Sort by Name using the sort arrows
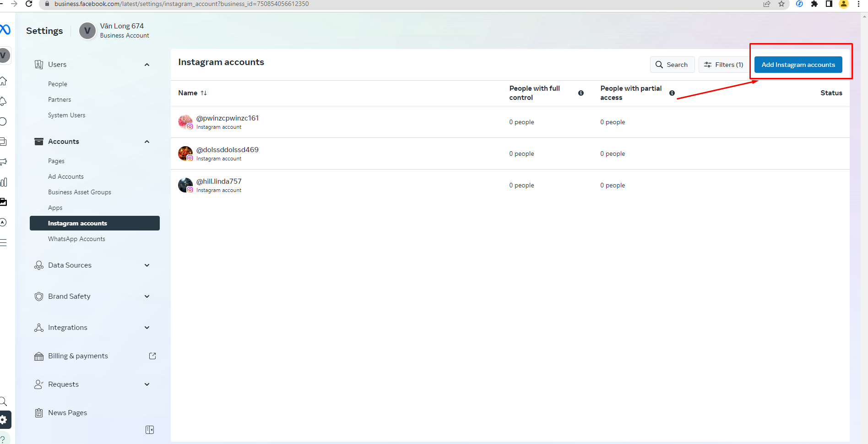This screenshot has width=868, height=444. tap(204, 93)
